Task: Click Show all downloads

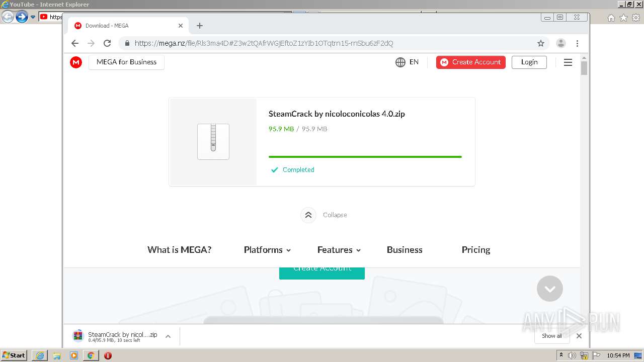Action: [552, 336]
